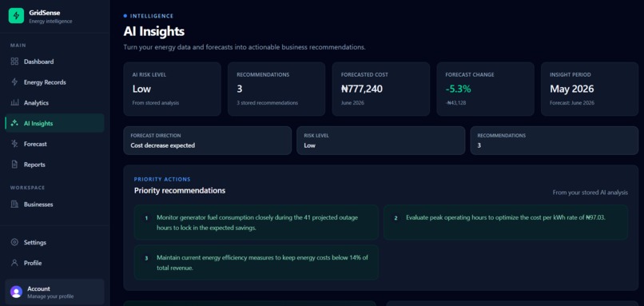644x306 pixels.
Task: Select the Insight Period card
Action: [590, 89]
